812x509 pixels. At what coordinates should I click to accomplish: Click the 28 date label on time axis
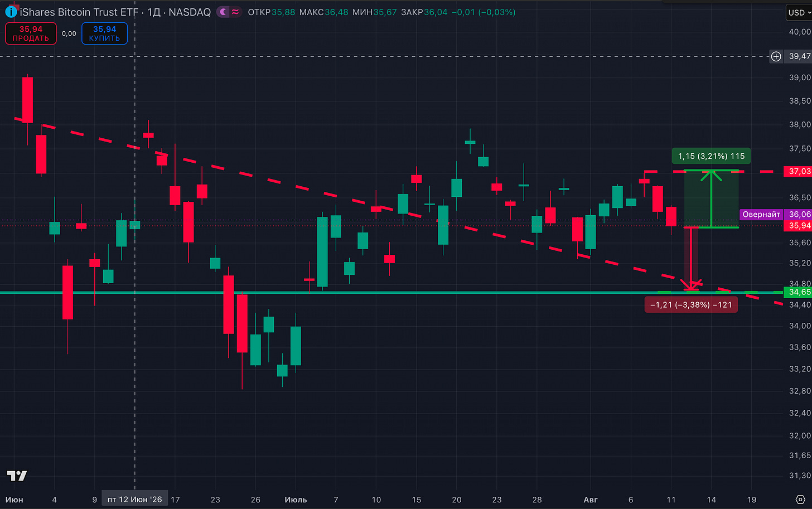[537, 500]
